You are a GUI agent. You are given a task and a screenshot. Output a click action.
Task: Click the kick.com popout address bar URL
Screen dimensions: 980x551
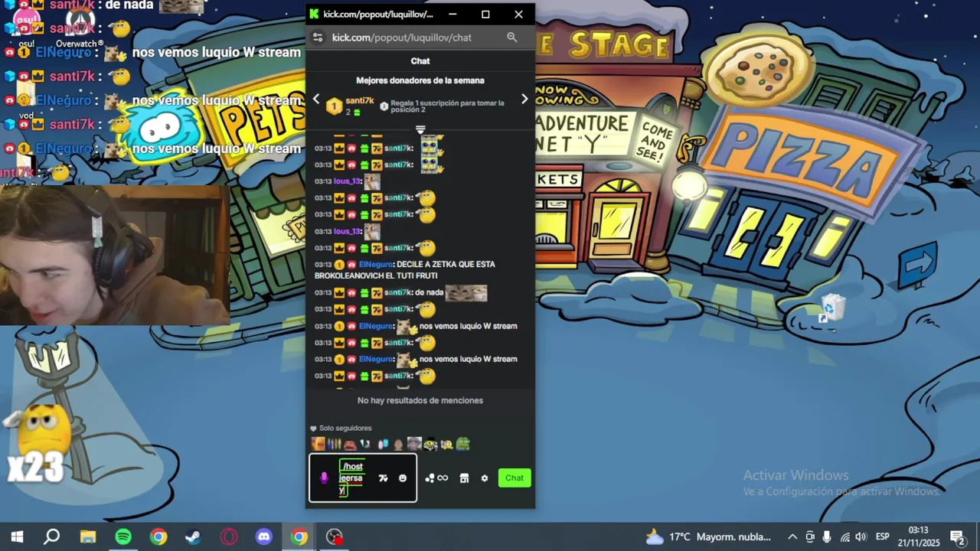point(402,37)
